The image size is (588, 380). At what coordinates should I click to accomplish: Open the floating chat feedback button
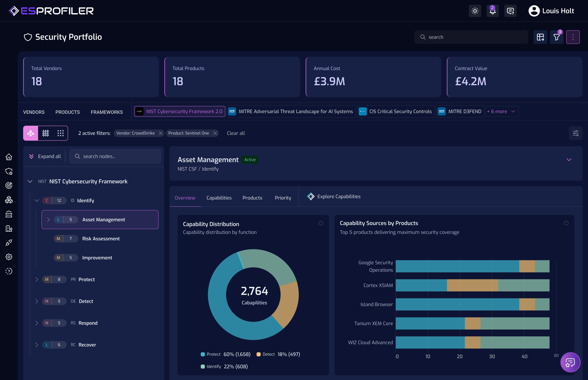click(x=570, y=362)
